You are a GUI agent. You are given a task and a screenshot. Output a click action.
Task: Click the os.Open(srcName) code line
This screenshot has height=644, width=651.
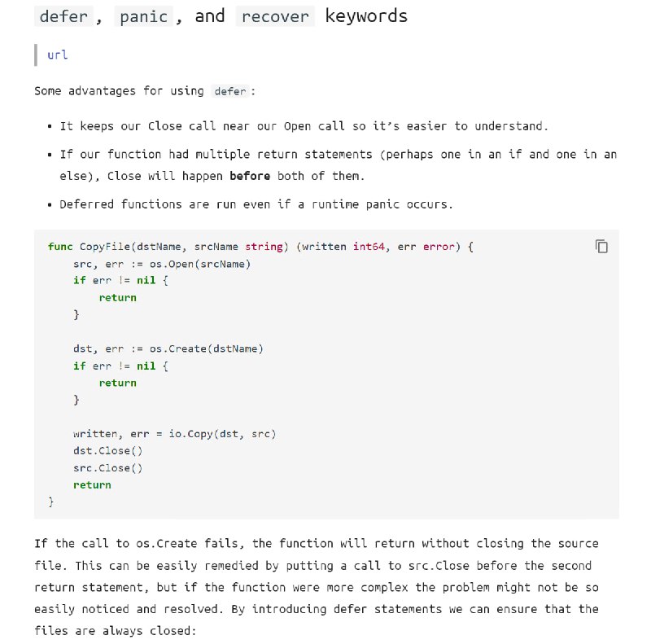click(x=162, y=264)
